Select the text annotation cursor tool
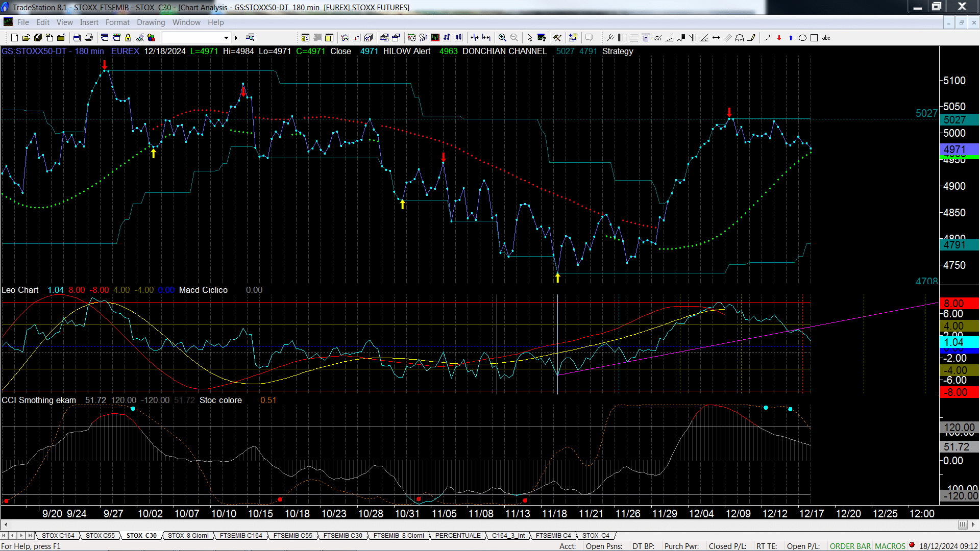The image size is (980, 551). (542, 38)
